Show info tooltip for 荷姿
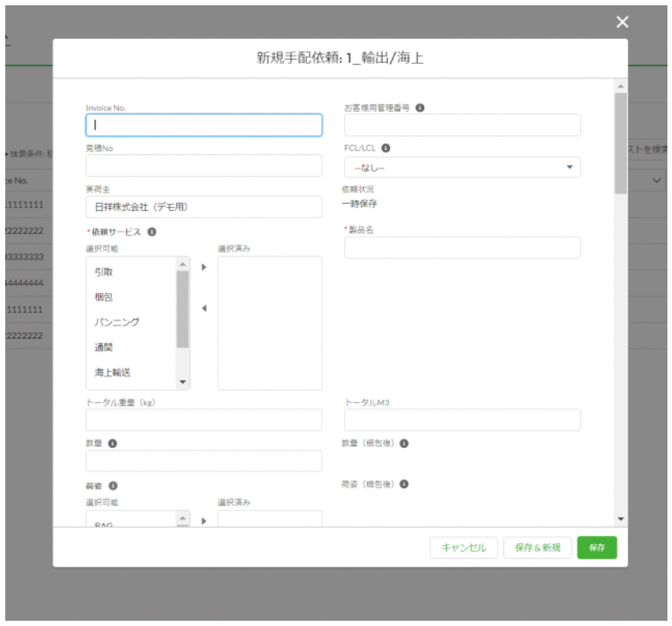 (x=113, y=486)
